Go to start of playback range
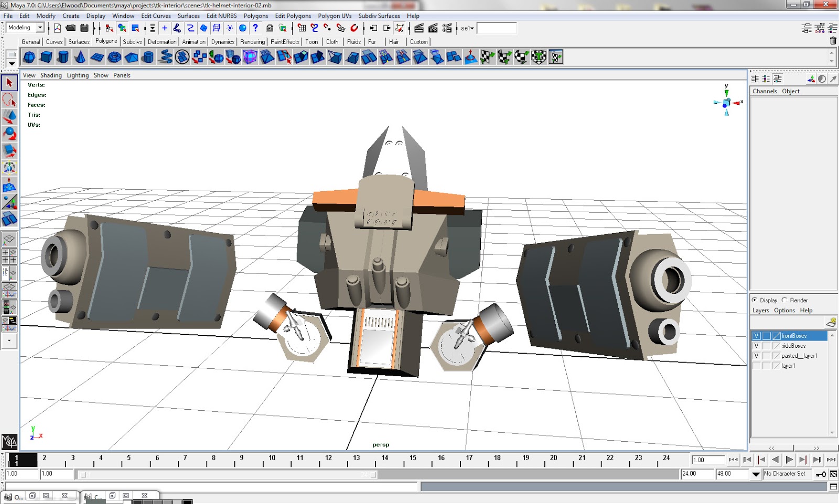Screen dimensions: 839x504 point(734,460)
